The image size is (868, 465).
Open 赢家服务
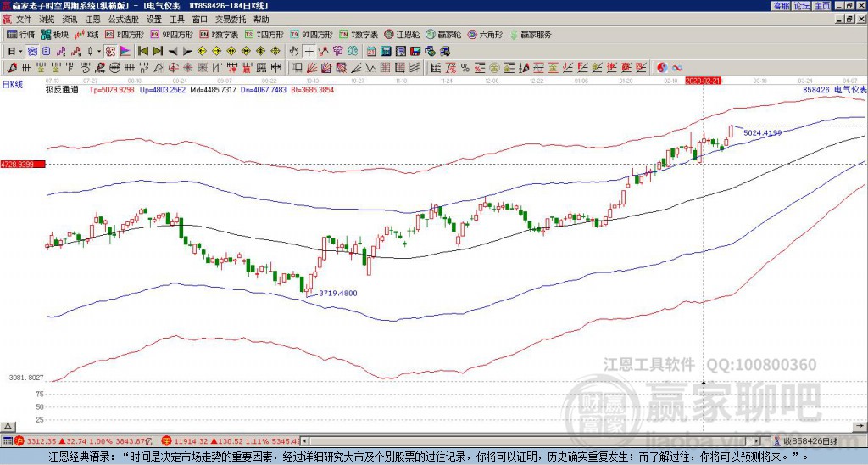click(x=531, y=34)
